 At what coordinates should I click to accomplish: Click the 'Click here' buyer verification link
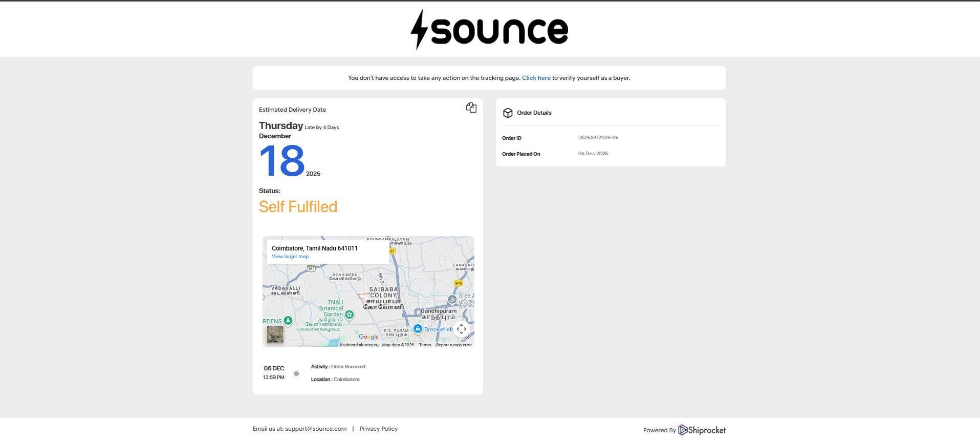pos(536,78)
